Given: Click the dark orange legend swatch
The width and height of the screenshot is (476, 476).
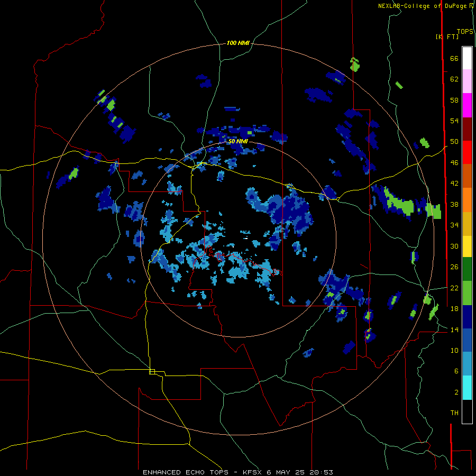Looking at the screenshot, I should coord(467,176).
